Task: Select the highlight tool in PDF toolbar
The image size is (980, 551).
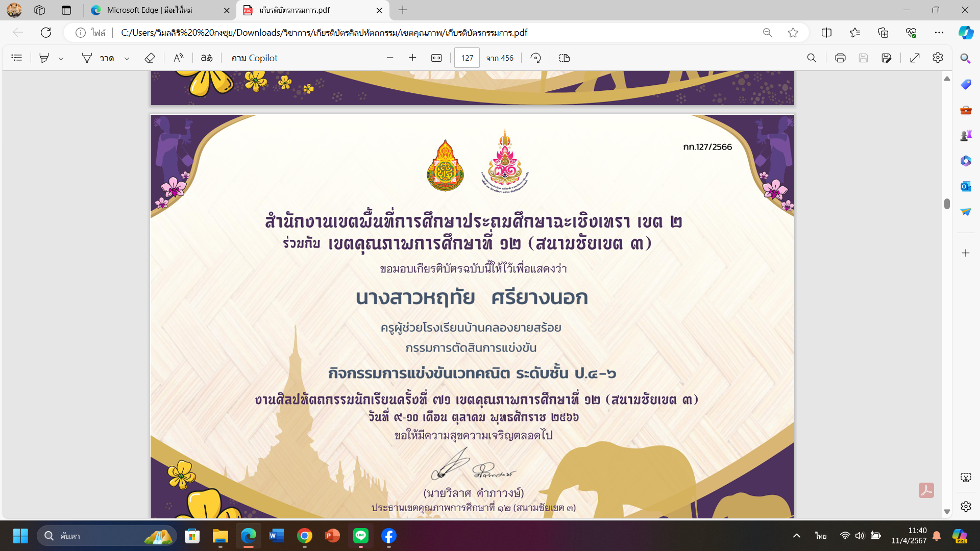Action: click(44, 58)
